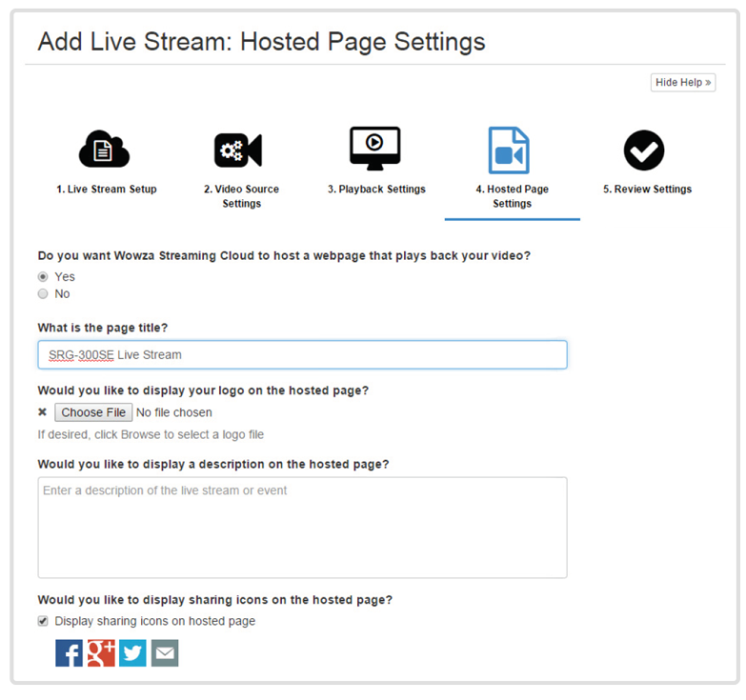
Task: Toggle Display sharing icons on hosted page
Action: pos(43,621)
